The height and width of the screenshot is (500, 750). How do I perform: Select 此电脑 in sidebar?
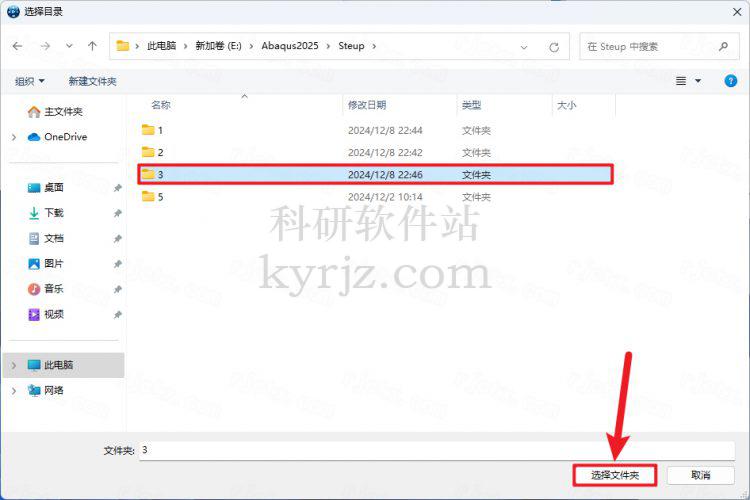63,365
